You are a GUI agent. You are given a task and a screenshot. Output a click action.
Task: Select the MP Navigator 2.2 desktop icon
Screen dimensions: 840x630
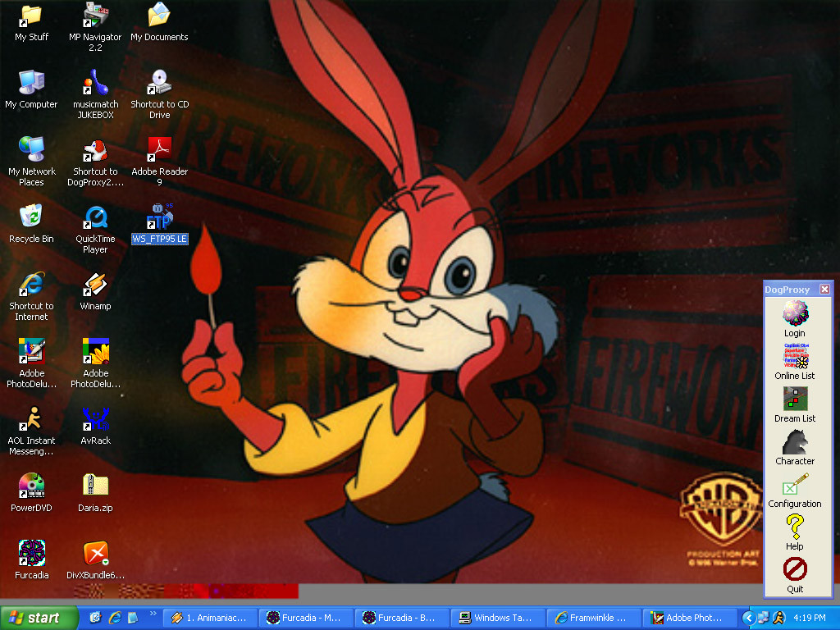point(95,27)
